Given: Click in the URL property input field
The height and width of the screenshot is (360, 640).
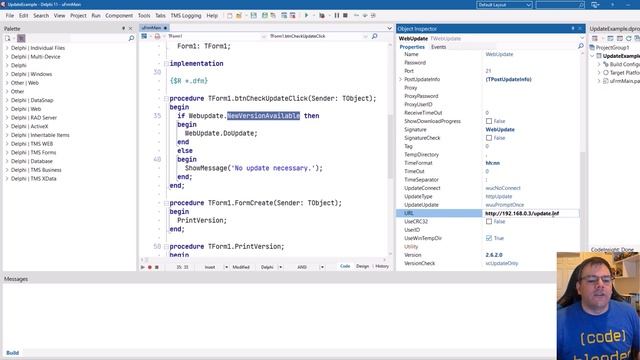Looking at the screenshot, I should point(530,213).
